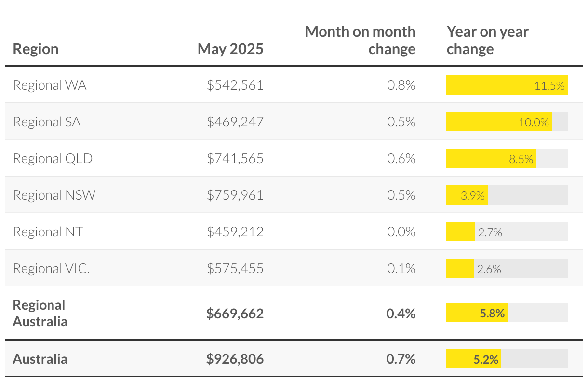Select the Regional NSW row label
Screen dimensions: 588x382
click(54, 195)
